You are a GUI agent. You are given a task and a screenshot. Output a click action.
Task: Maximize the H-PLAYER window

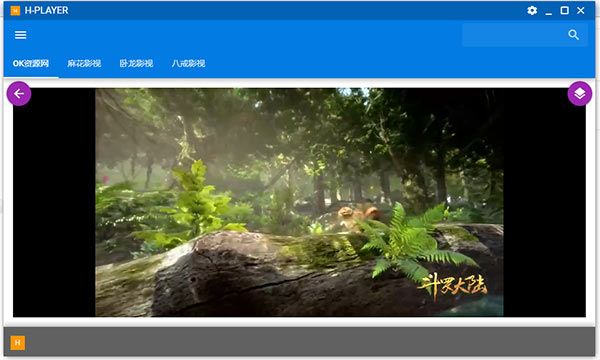(x=564, y=10)
